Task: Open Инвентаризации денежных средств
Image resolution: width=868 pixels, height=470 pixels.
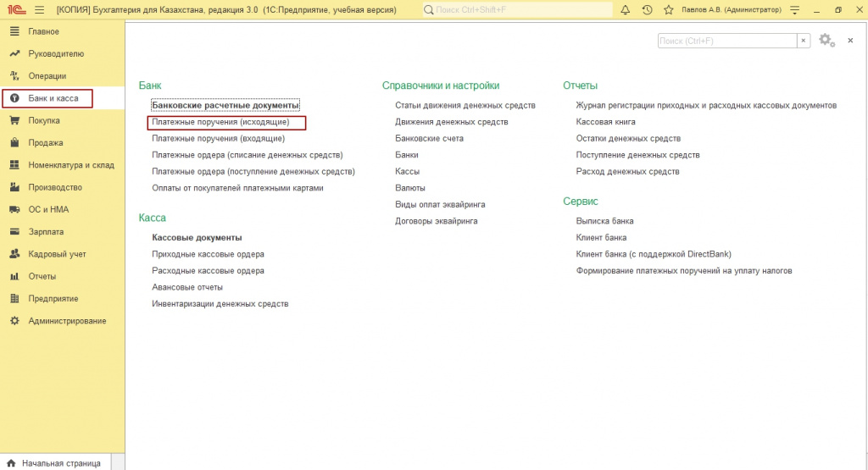Action: [x=220, y=303]
